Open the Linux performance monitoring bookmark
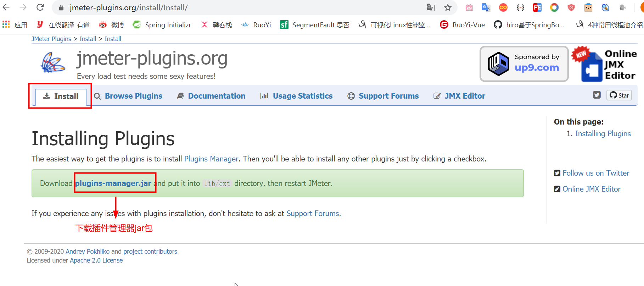This screenshot has width=644, height=286. pyautogui.click(x=394, y=24)
